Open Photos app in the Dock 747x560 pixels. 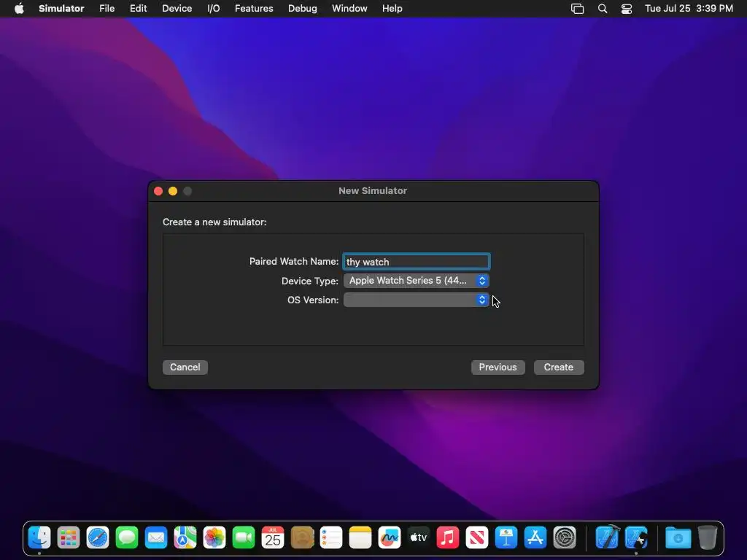(214, 538)
